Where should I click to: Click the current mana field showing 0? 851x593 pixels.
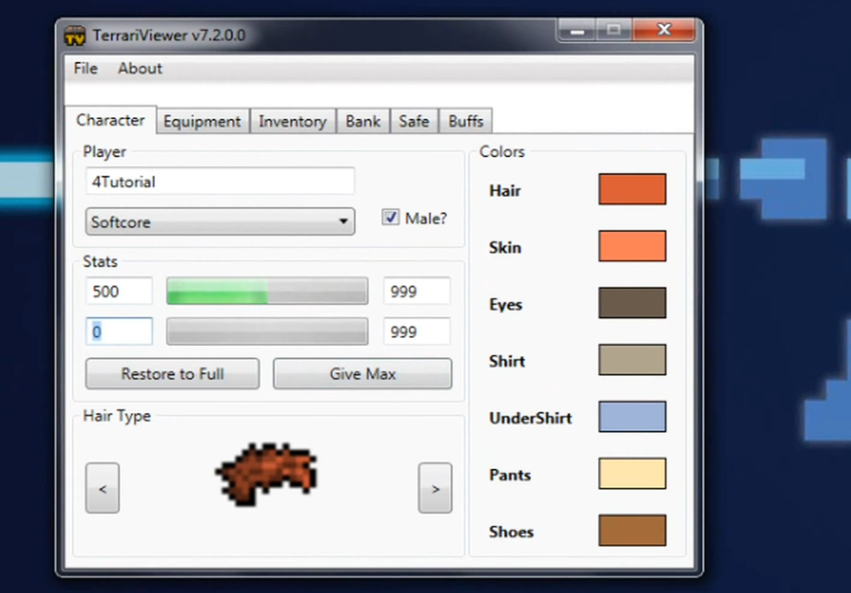tap(119, 331)
